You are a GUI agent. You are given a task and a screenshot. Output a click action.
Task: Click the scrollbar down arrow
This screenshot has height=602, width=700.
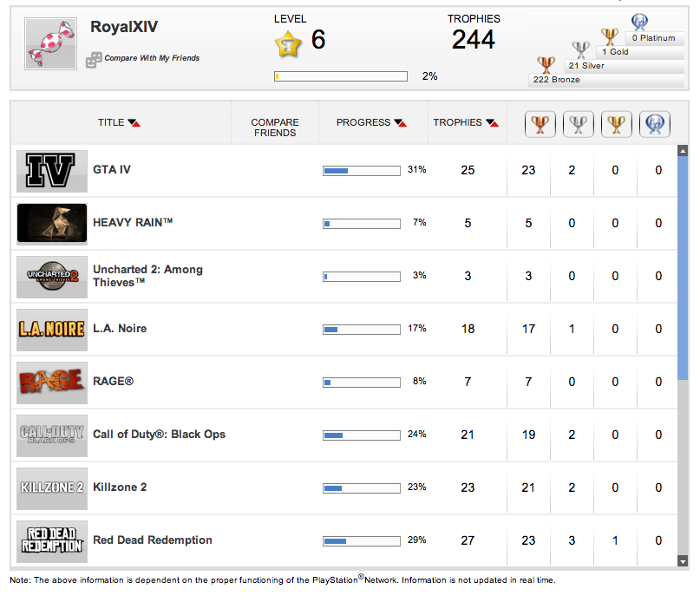point(683,561)
